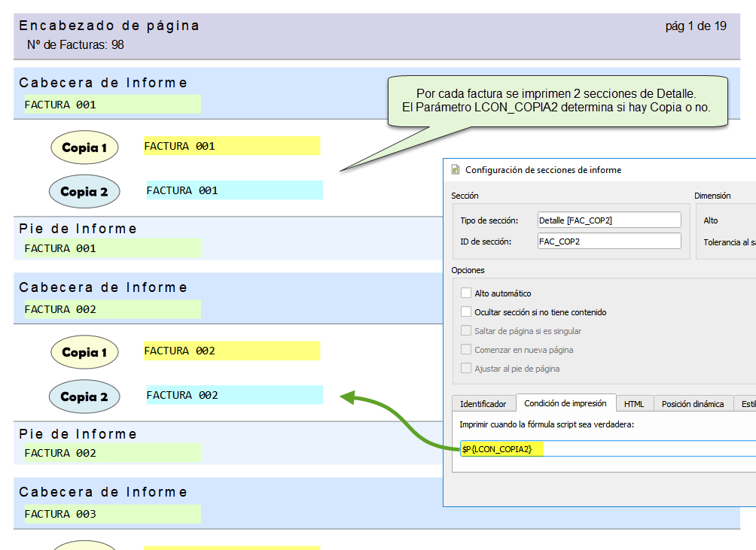Select the cyan FACTURA 002 detail field
Viewport: 756px width, 550px height.
pyautogui.click(x=234, y=395)
